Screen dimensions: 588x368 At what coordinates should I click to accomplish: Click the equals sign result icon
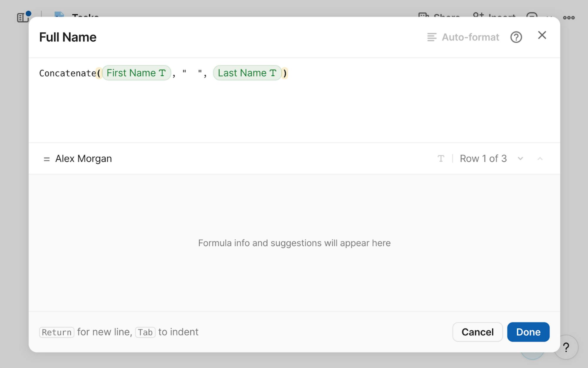tap(46, 159)
